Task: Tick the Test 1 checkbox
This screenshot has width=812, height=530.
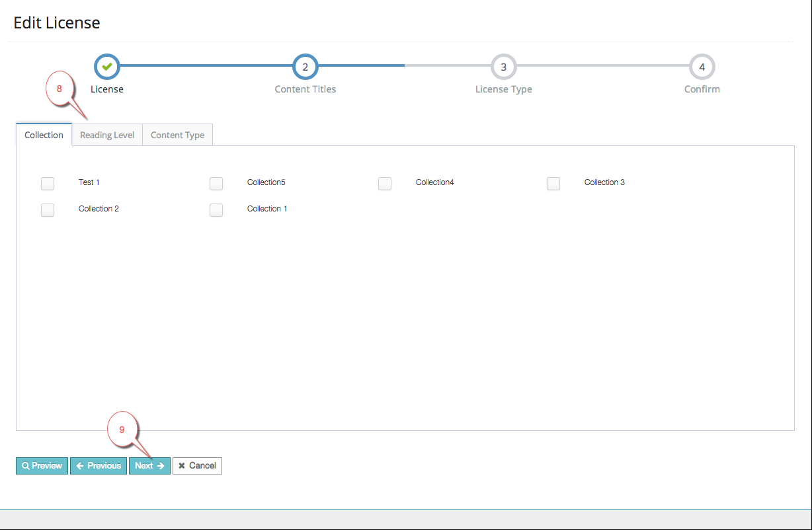Action: click(48, 184)
